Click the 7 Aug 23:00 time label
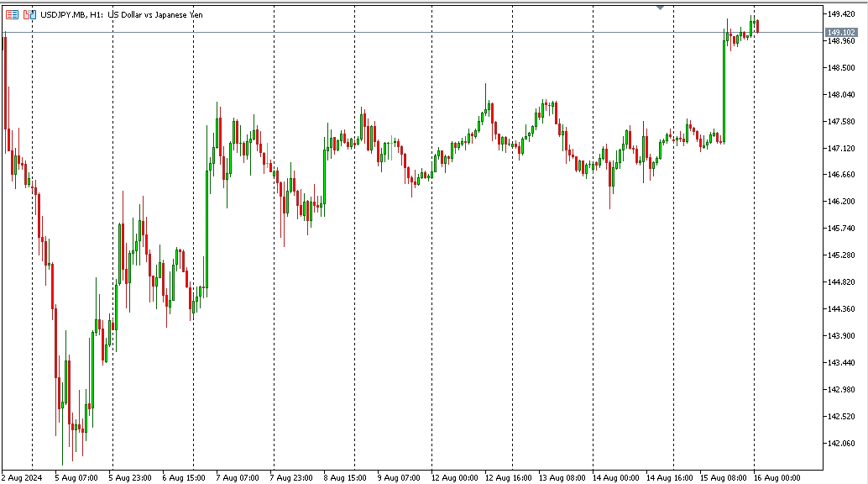Screen dimensions: 868x484 (291, 478)
